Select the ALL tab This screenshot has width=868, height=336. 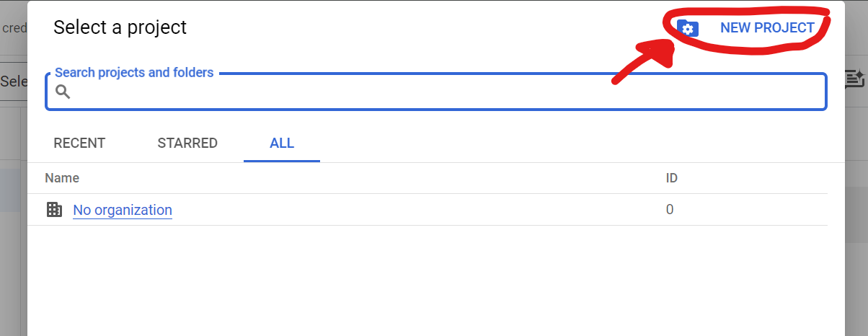[x=282, y=143]
